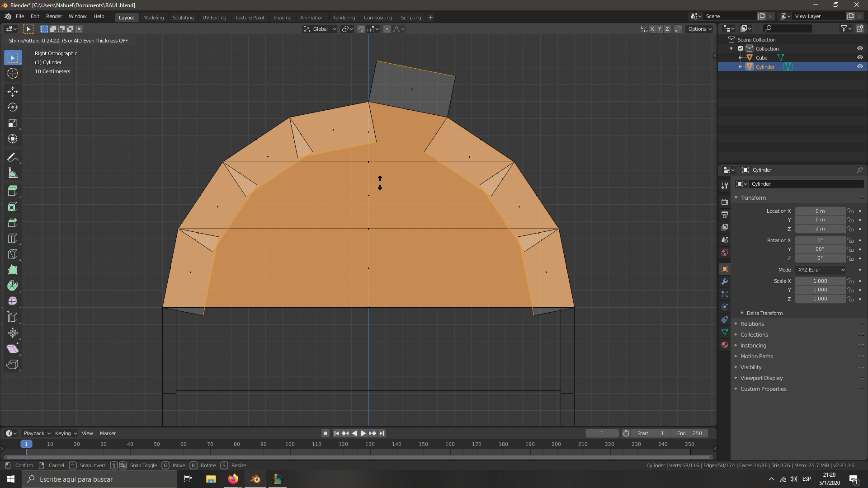Pick the Loop Cut tool

tap(13, 238)
